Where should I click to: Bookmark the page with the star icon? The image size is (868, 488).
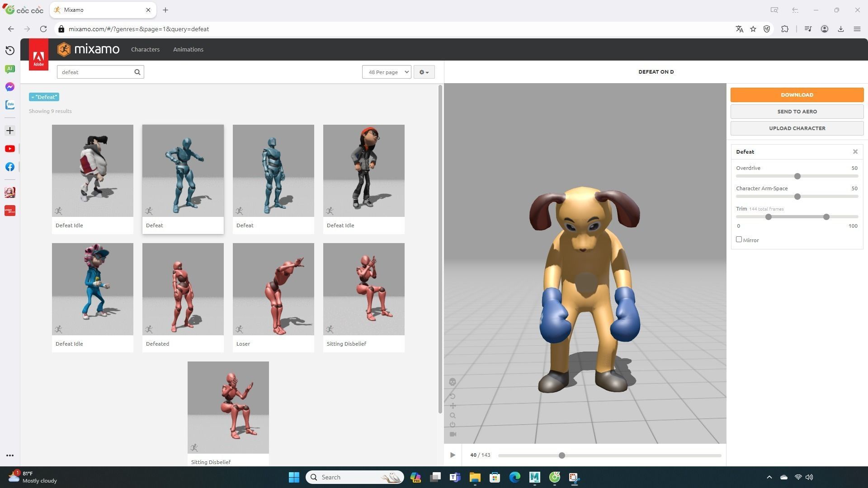(753, 29)
